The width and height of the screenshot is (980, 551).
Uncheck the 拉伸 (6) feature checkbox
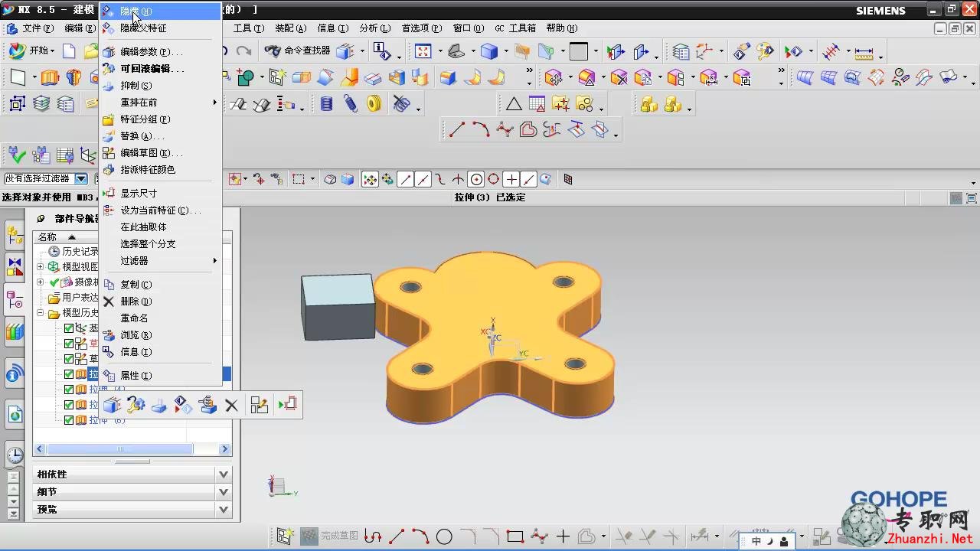[x=69, y=420]
